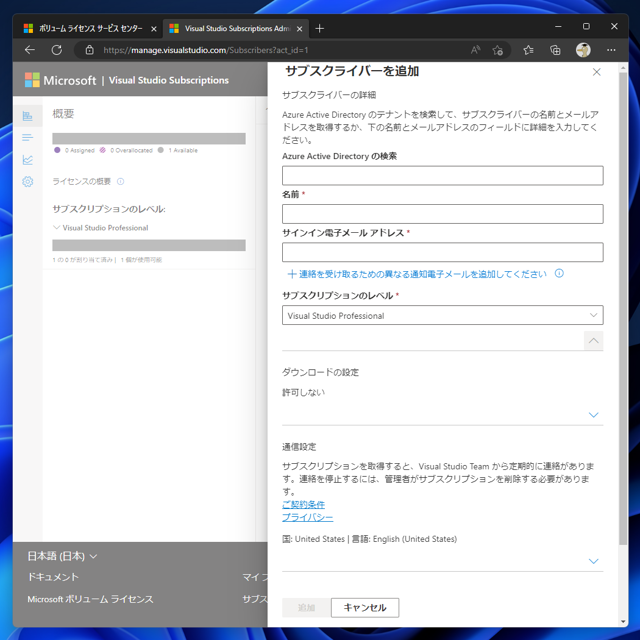Open Microsoft ボリューム ライセンス footer link
Screen dimensions: 640x640
click(90, 599)
